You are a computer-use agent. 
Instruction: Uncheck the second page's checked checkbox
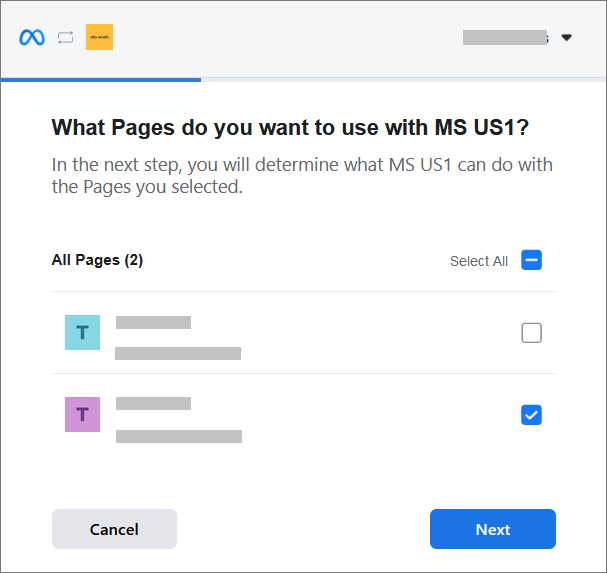(x=532, y=414)
